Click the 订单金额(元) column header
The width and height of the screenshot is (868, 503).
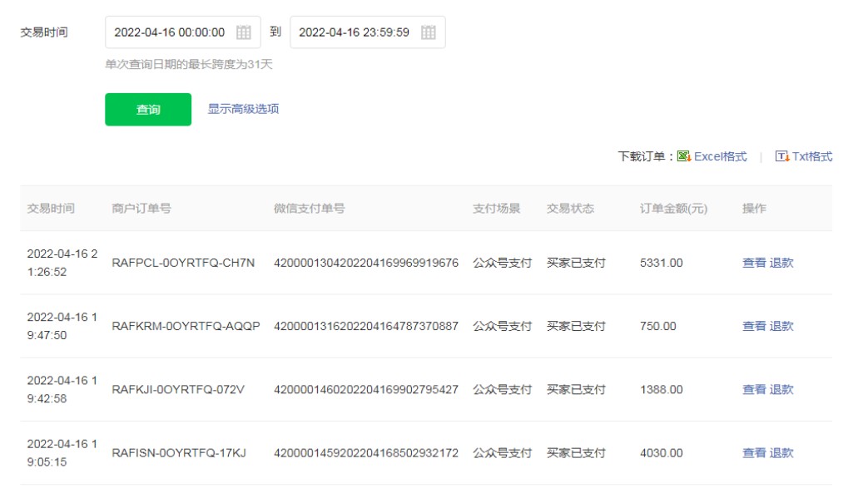coord(673,209)
